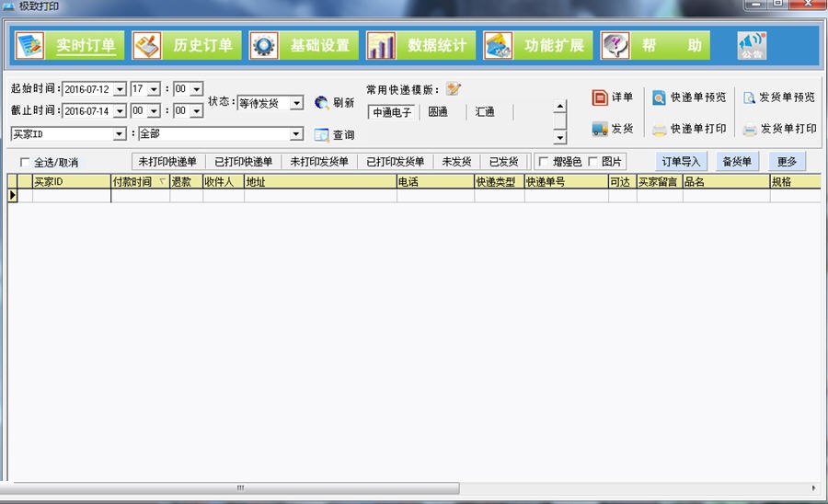Sort by 付款时间 column header
Screen dimensions: 828x504
[x=140, y=181]
